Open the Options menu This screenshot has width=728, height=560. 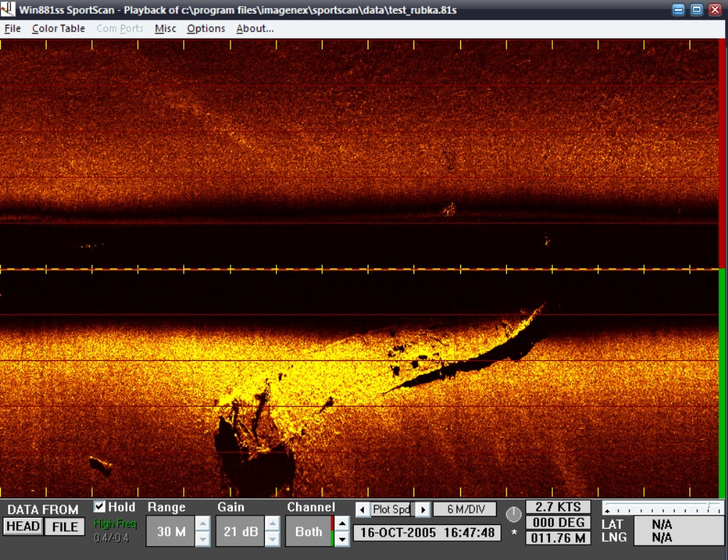[206, 28]
